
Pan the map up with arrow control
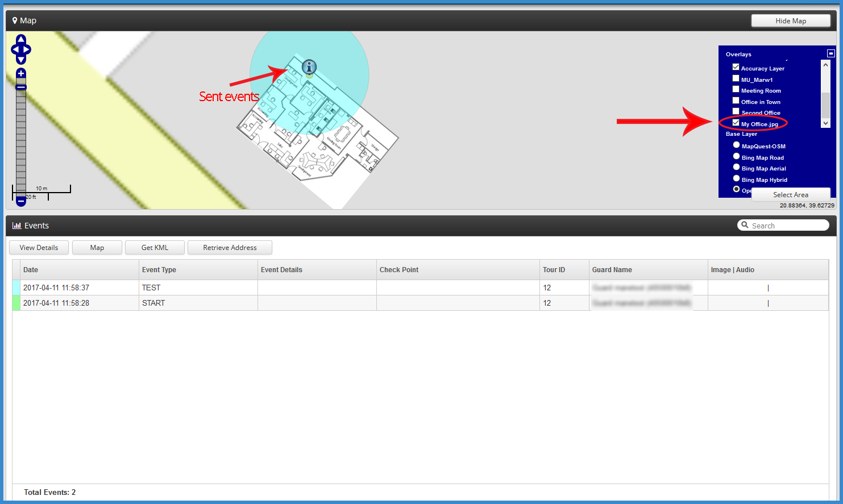[x=21, y=39]
